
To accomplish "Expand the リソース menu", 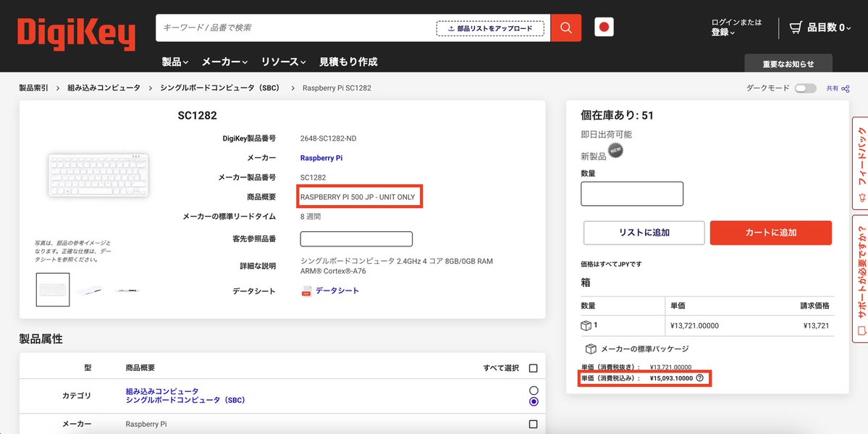I will tap(284, 62).
